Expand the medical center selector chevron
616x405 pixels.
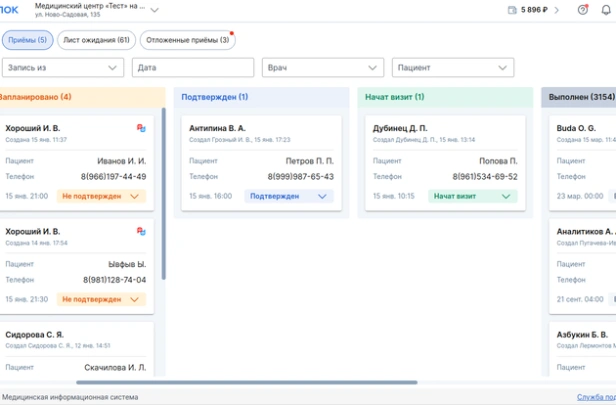pos(154,10)
